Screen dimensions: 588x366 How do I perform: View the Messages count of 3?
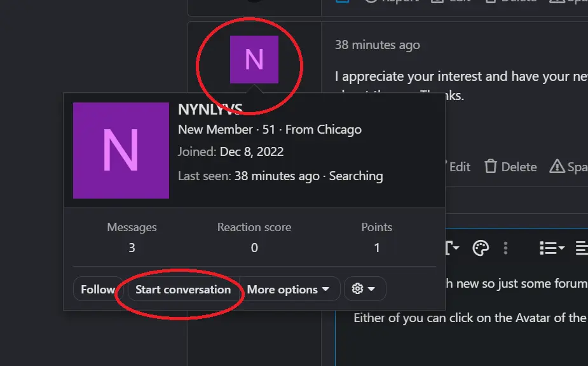(x=132, y=248)
